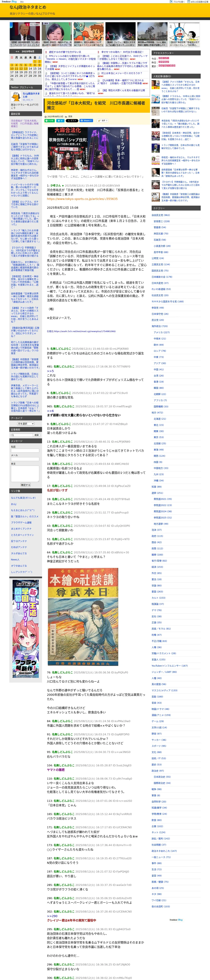The width and height of the screenshot is (210, 980).
Task: Open link おんJ in リンク集
Action: (x=14, y=504)
